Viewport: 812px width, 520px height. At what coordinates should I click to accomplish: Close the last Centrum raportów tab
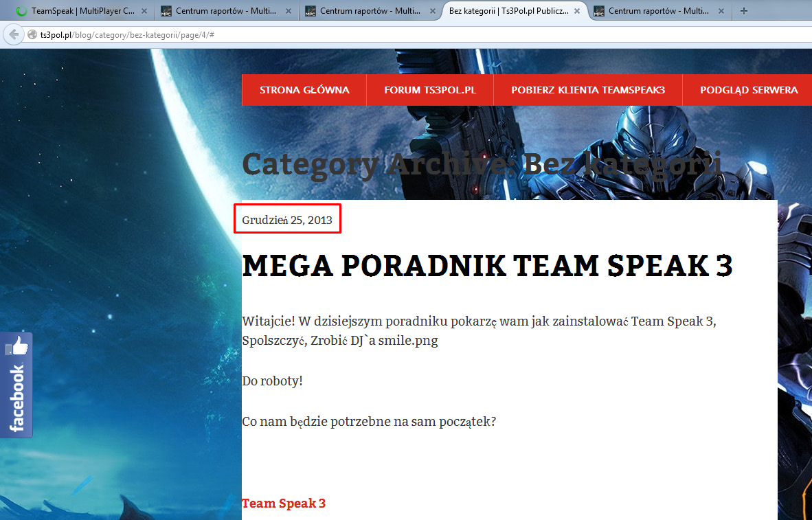click(721, 11)
